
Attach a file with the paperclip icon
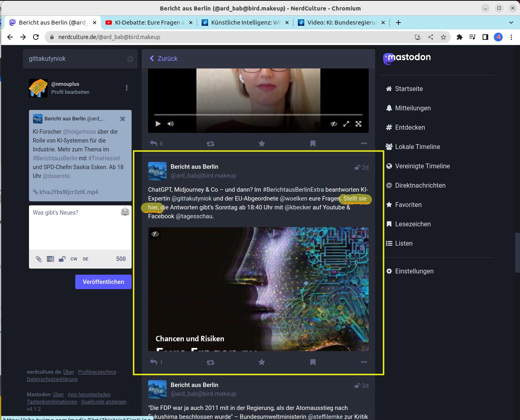tap(39, 259)
